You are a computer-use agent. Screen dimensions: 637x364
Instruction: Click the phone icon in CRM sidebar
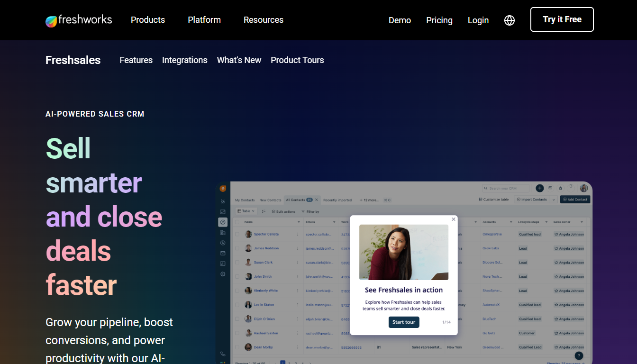point(223,354)
